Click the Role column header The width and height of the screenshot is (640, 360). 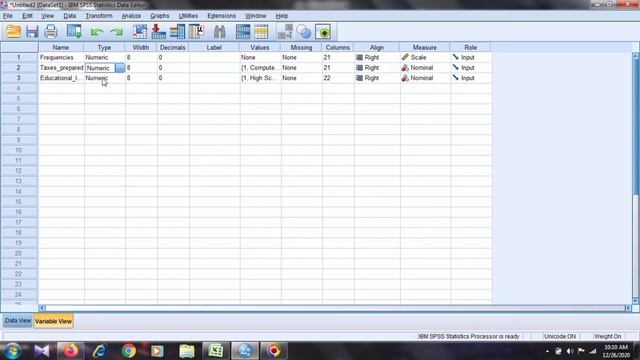pyautogui.click(x=471, y=47)
